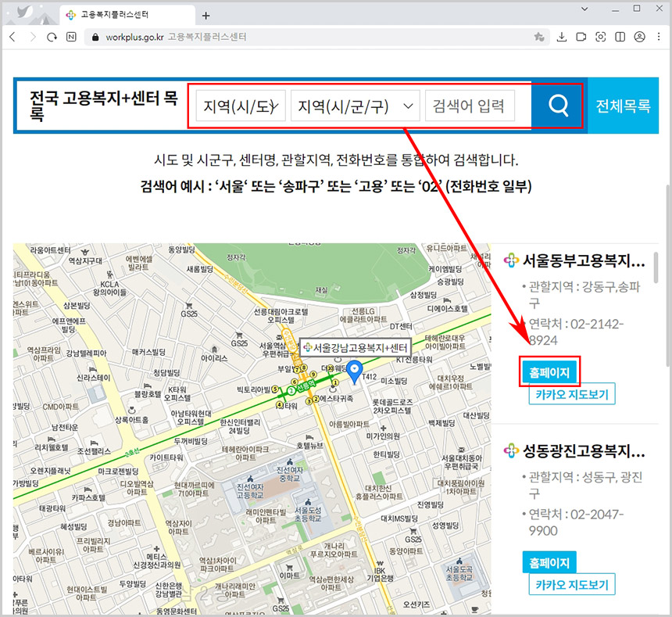This screenshot has height=617, width=672.
Task: Click 카카오 지도보기 for 성동광진고용복지 center
Action: pos(572,584)
